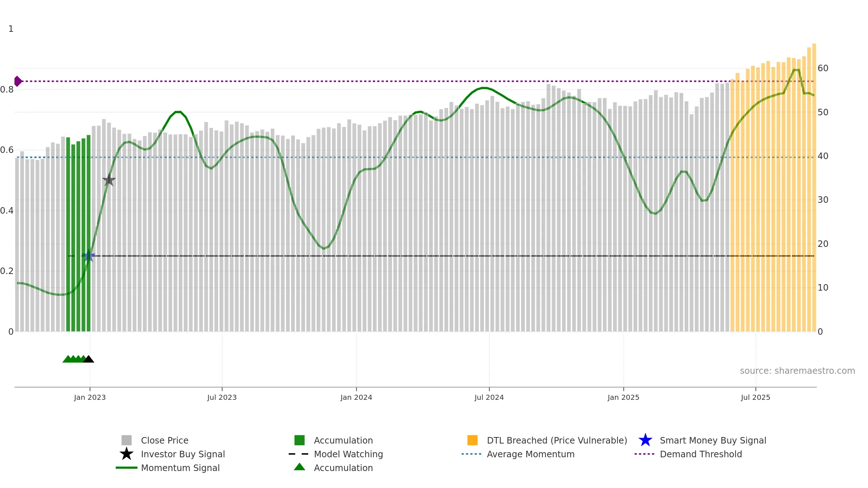Toggle the DTL Breached (Price Vulnerable) label
868x488 pixels.
(557, 440)
